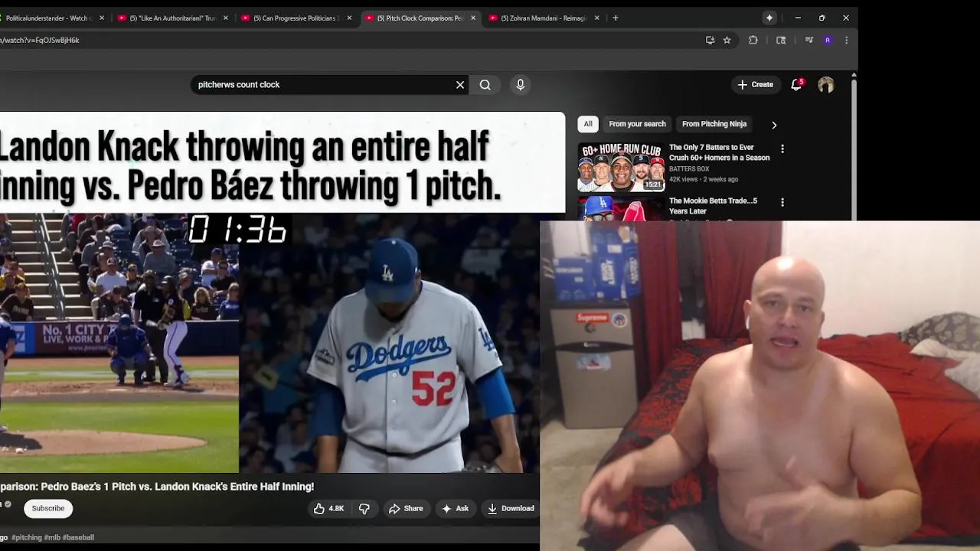980x551 pixels.
Task: Open media controls icon in Chrome toolbar
Action: (808, 40)
